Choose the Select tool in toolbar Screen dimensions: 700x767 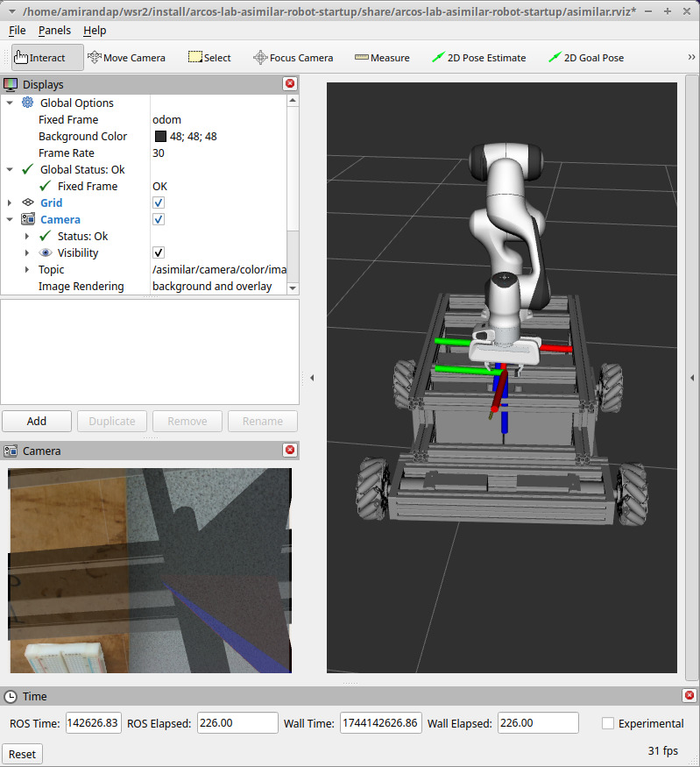[x=209, y=58]
